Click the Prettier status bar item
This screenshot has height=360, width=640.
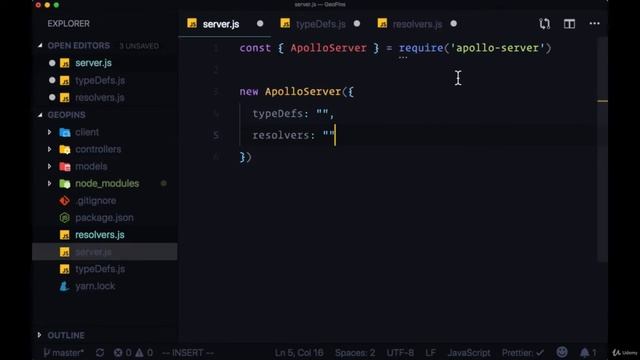[x=523, y=353]
